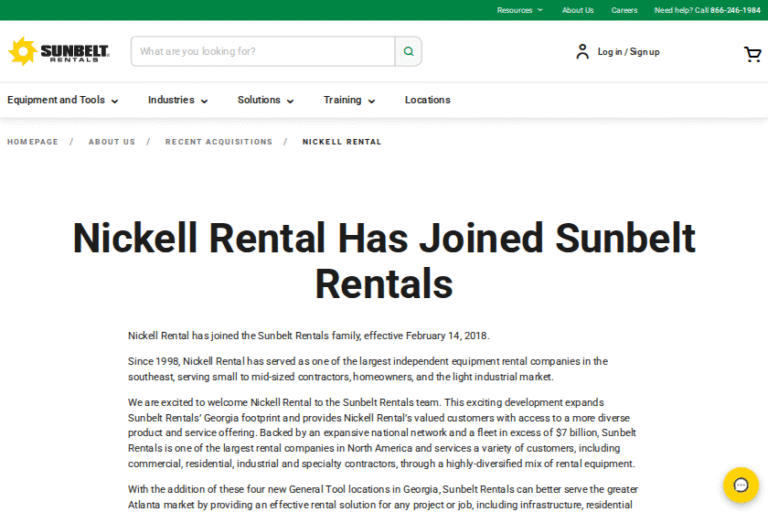Go to Homepage breadcrumb
This screenshot has width=768, height=512.
tap(33, 142)
